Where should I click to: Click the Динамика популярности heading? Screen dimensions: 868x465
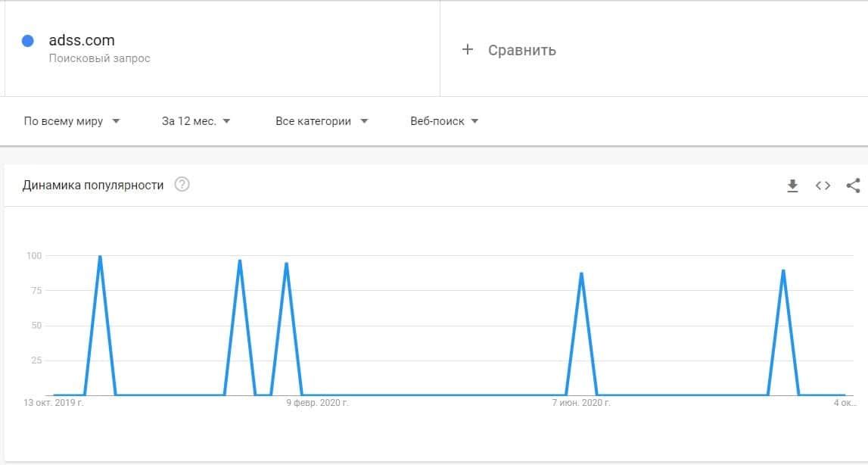coord(93,185)
